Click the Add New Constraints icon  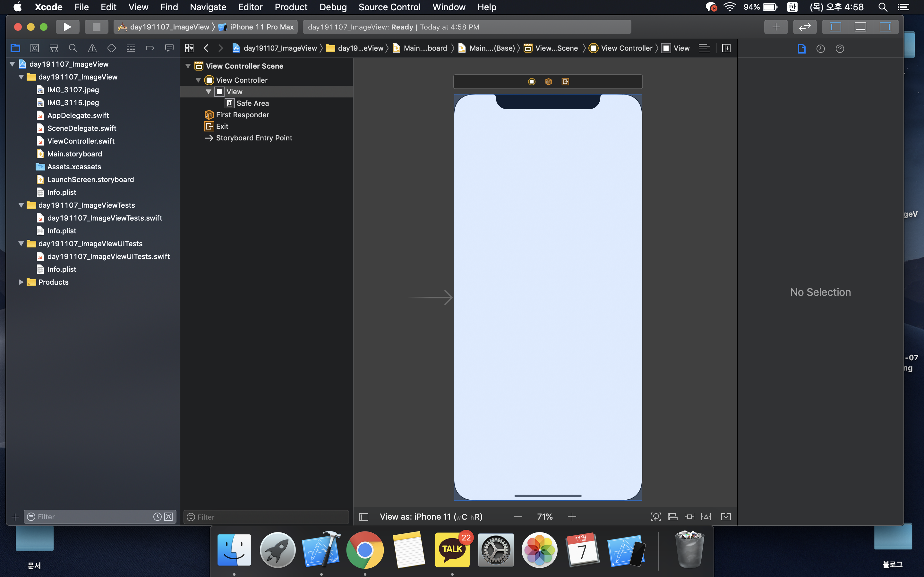tap(689, 517)
